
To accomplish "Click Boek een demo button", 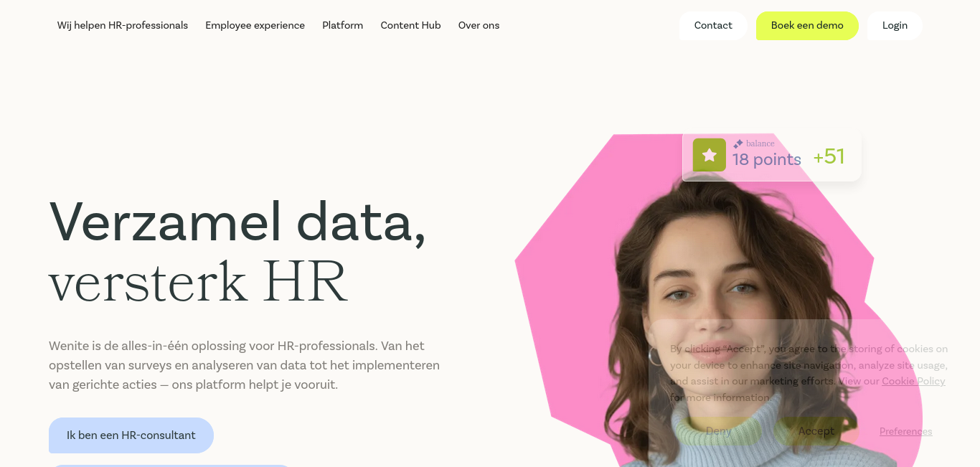I will 807,26.
